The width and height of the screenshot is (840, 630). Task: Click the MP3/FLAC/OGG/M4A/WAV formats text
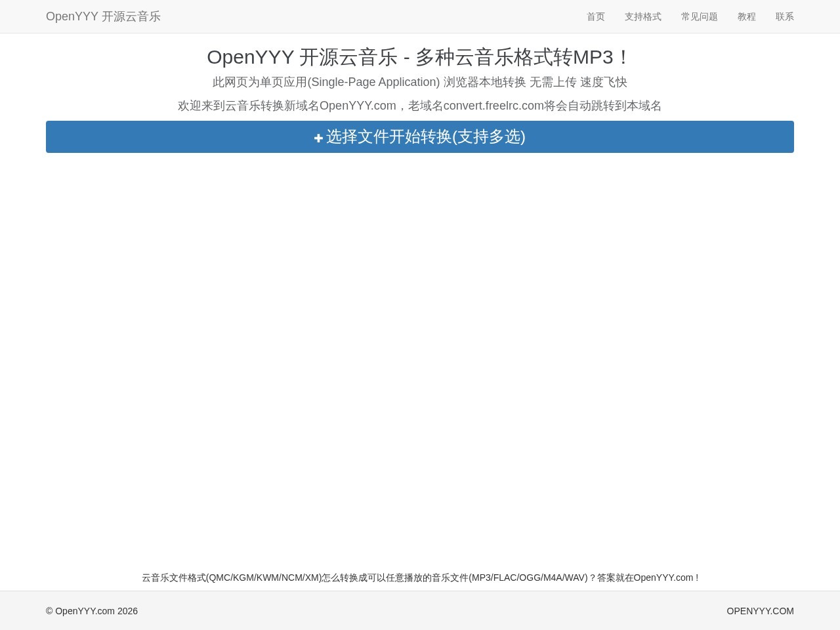click(x=528, y=577)
